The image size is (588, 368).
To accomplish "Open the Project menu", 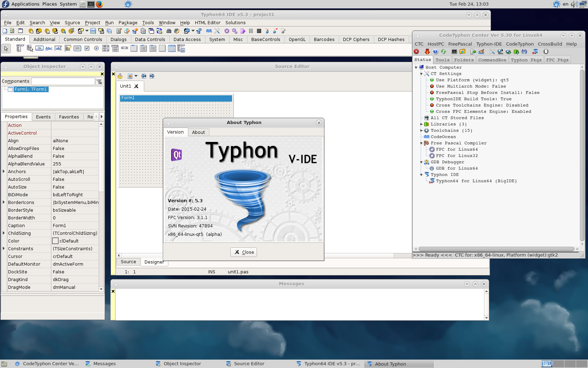I will pyautogui.click(x=92, y=22).
